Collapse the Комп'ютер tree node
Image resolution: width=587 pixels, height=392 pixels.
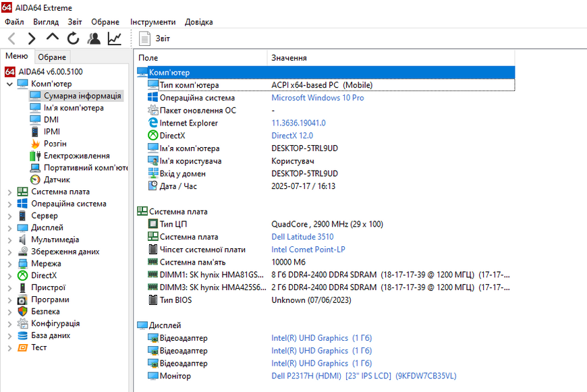pyautogui.click(x=9, y=84)
